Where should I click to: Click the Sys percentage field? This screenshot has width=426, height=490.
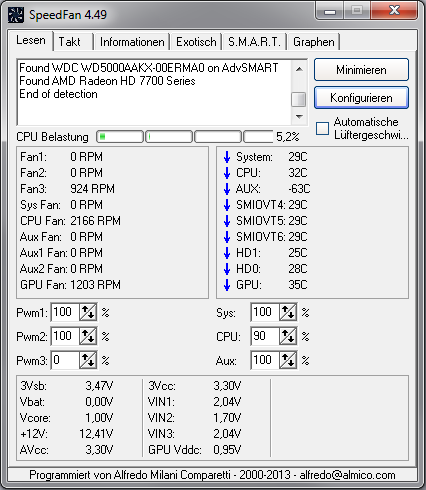coord(265,312)
